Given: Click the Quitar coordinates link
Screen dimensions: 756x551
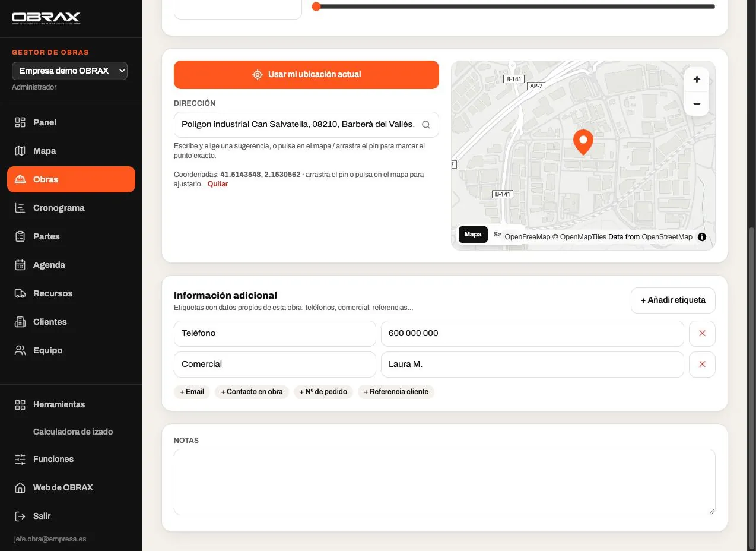Looking at the screenshot, I should tap(218, 184).
